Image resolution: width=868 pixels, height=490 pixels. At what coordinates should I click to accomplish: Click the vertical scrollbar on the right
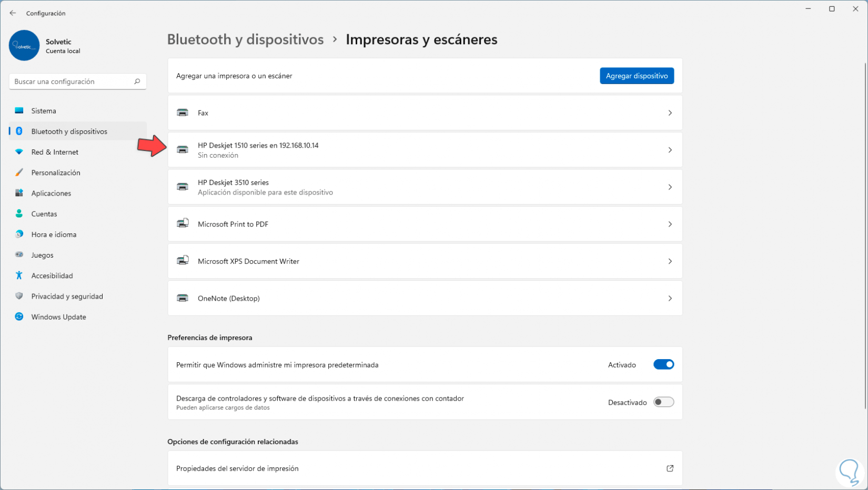pyautogui.click(x=865, y=237)
